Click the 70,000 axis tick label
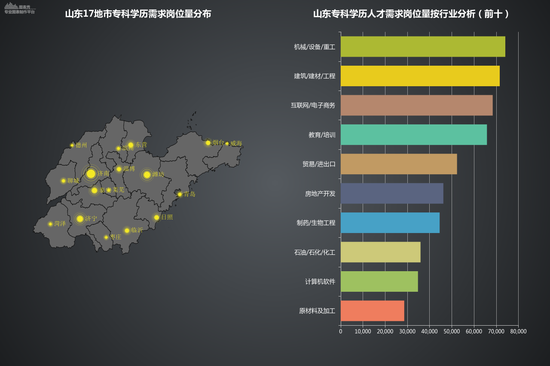Viewport: 550px width, 366px height. (x=496, y=331)
